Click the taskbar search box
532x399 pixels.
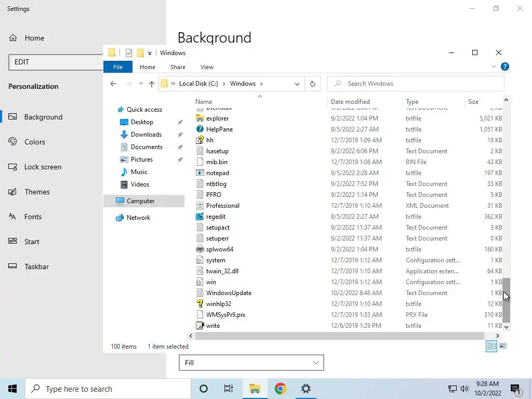click(108, 389)
